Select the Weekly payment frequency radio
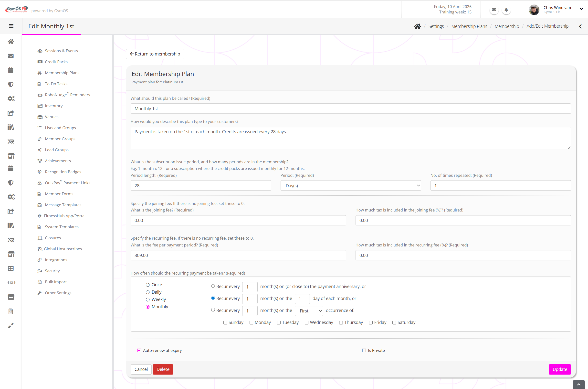The width and height of the screenshot is (588, 389). 148,300
